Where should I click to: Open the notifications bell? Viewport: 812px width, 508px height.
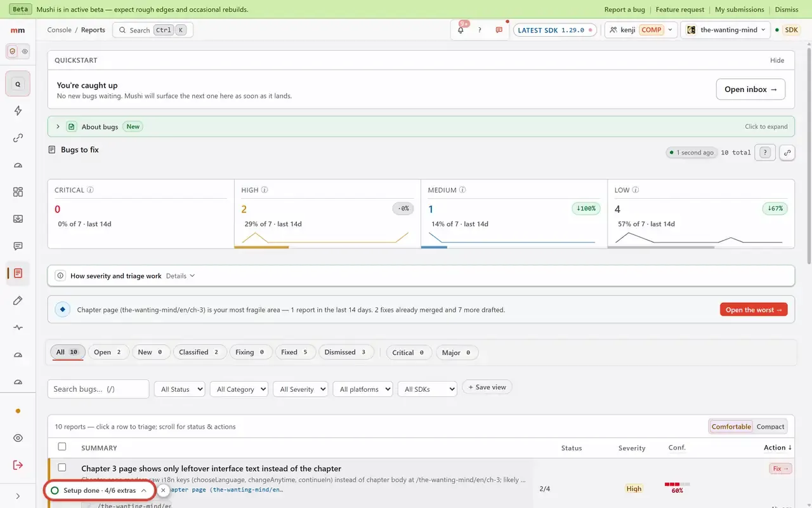pyautogui.click(x=461, y=30)
